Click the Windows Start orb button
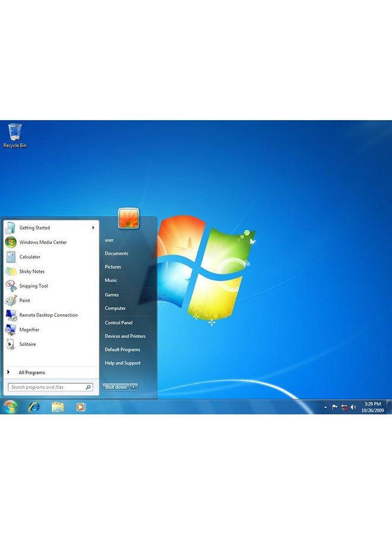Screen dimensions: 392x535 click(11, 407)
